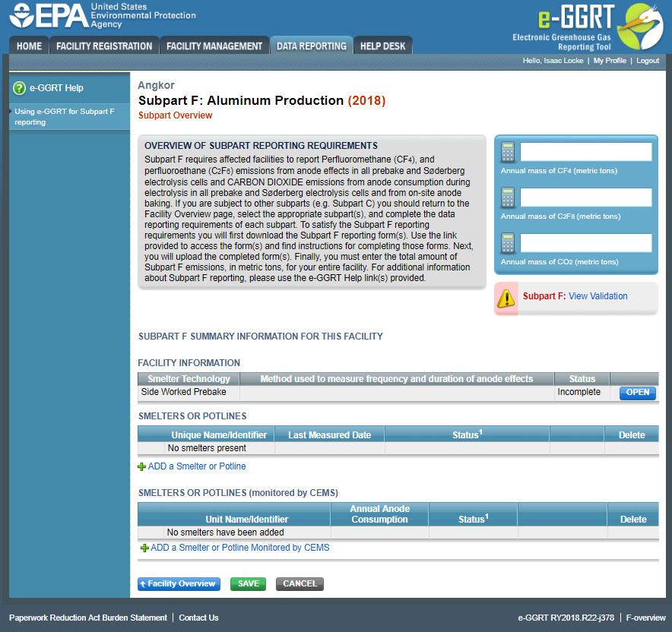Click calculator icon for CF4 annual mass
The height and width of the screenshot is (632, 672).
[x=508, y=152]
